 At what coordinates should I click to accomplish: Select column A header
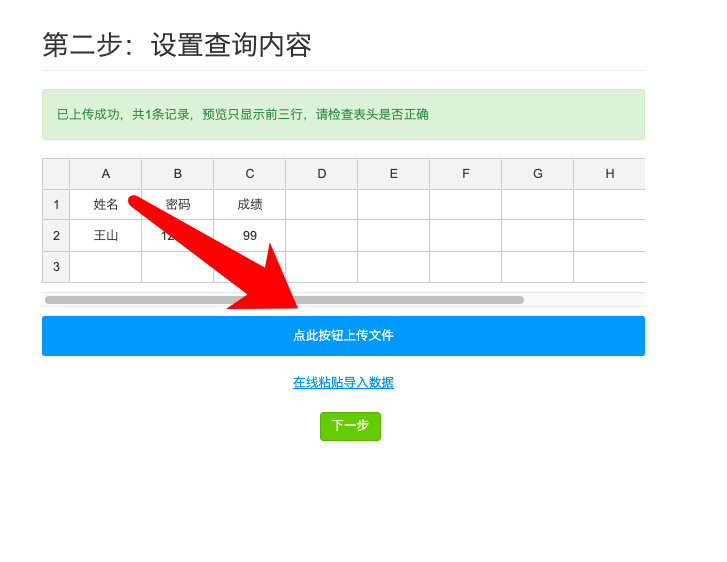pyautogui.click(x=106, y=174)
